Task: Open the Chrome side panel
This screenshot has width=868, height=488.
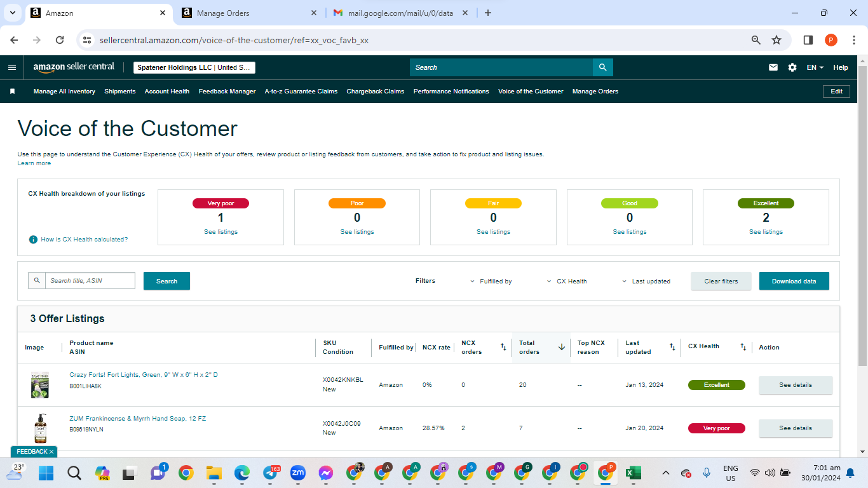Action: coord(808,40)
